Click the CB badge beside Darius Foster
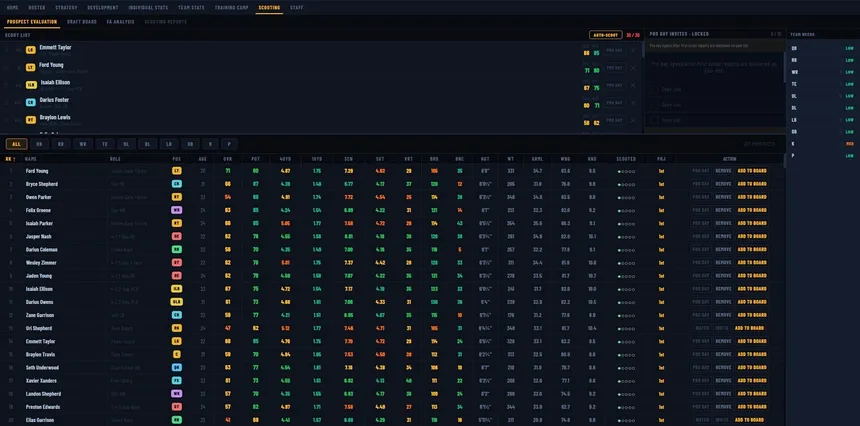Screen dimensions: 860x426 [x=31, y=103]
